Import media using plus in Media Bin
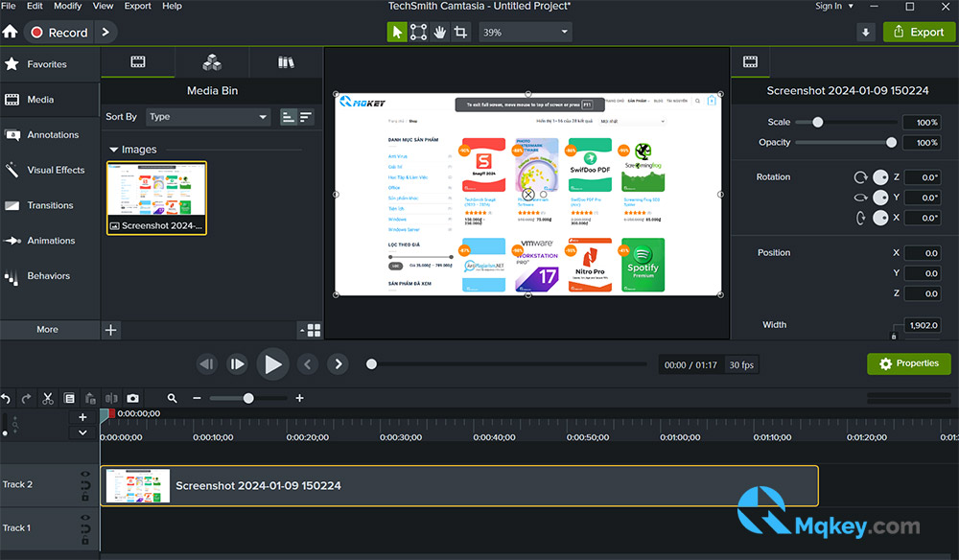The width and height of the screenshot is (959, 560). (x=110, y=330)
